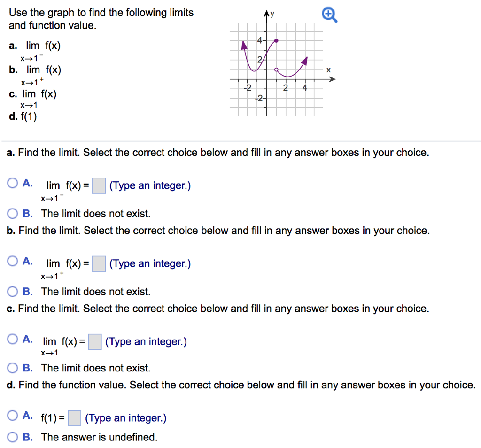Click the purple curve's right arrow tip
Screen dimensions: 481x448
[x=306, y=57]
